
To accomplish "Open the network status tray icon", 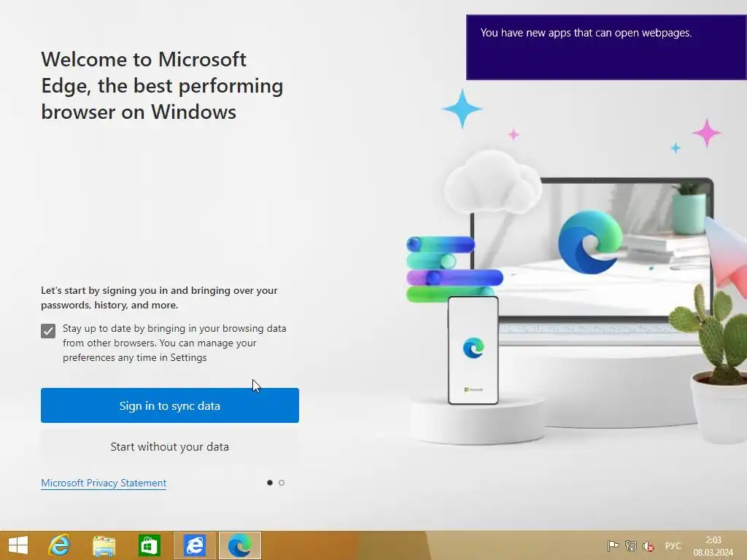I will (631, 545).
